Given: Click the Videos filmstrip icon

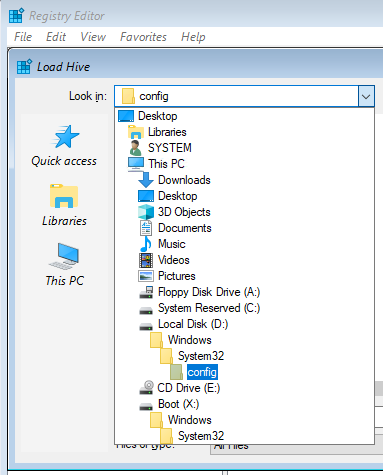Looking at the screenshot, I should pos(146,260).
